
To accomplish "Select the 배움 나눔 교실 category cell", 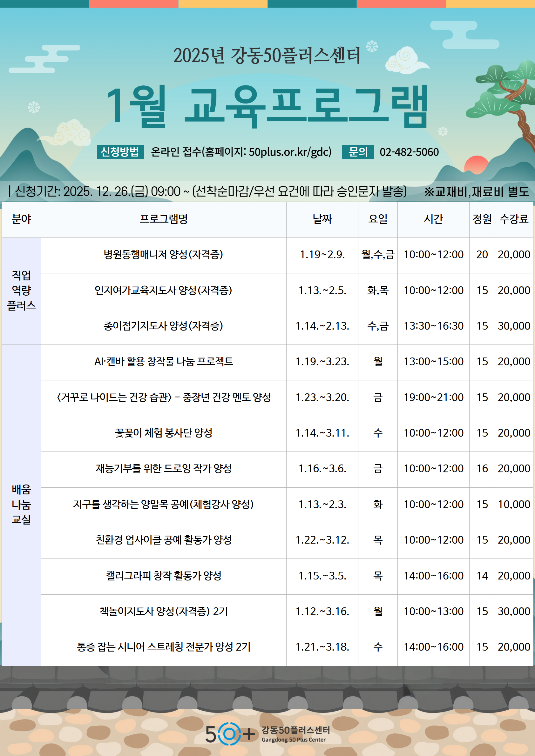I will point(21,504).
